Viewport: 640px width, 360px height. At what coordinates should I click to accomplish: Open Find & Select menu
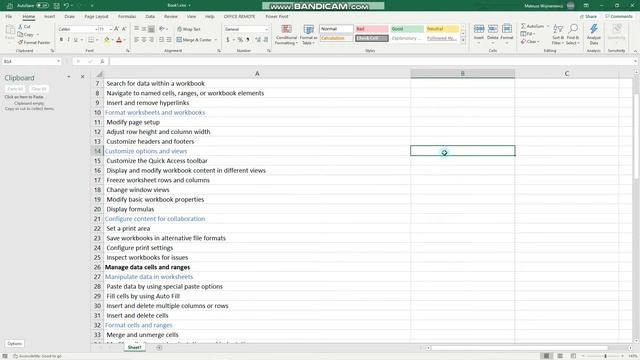pos(573,34)
